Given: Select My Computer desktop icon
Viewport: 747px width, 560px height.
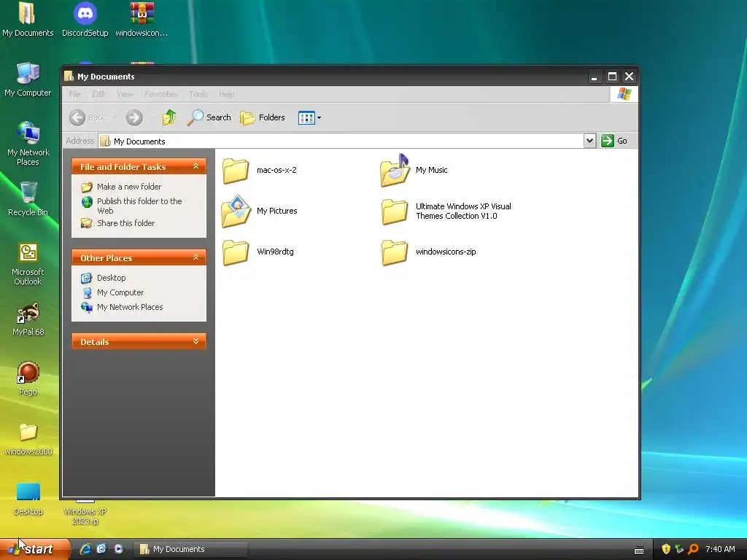Looking at the screenshot, I should 28,79.
